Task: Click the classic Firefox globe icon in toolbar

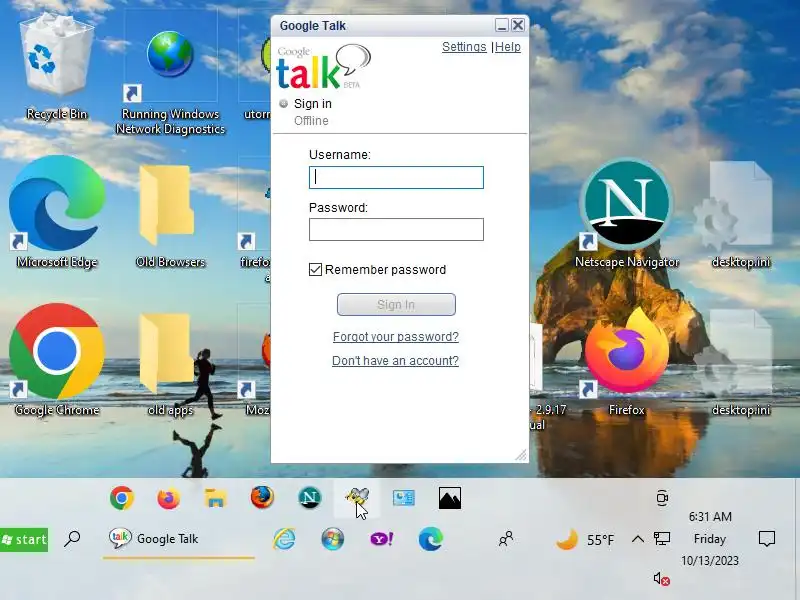Action: coord(262,497)
